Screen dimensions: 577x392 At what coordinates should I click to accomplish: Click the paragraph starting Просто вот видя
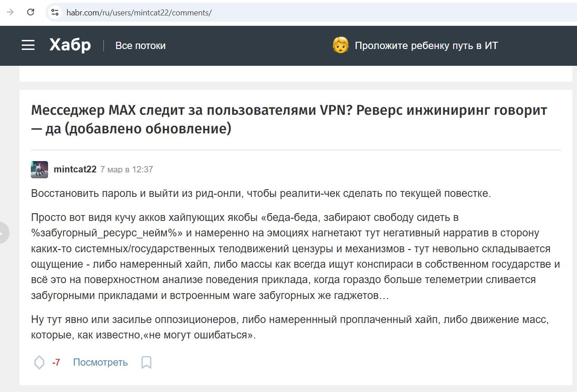[295, 256]
